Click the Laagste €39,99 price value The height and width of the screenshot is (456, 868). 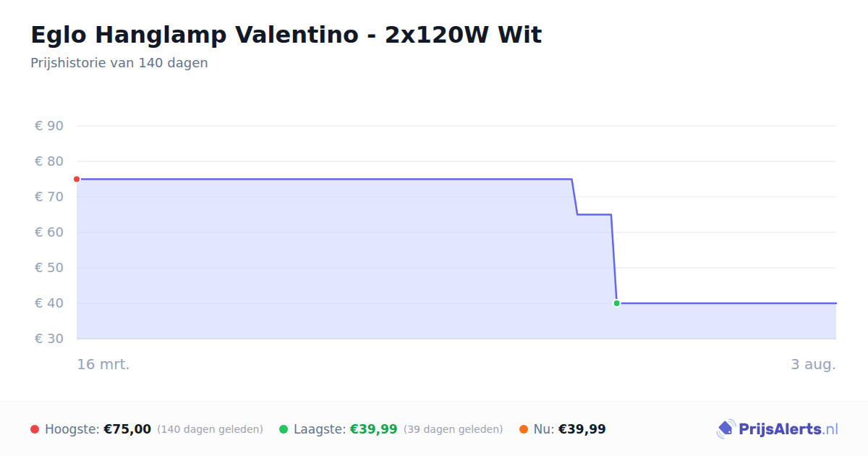point(374,429)
